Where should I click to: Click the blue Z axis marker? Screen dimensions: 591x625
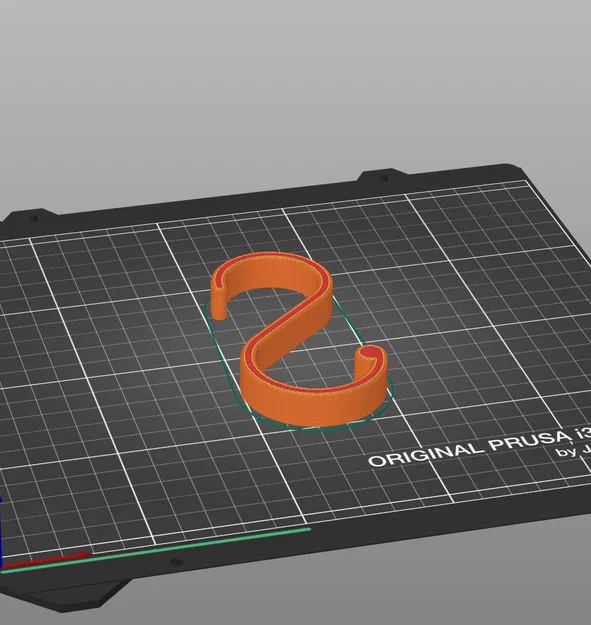[x=1, y=532]
